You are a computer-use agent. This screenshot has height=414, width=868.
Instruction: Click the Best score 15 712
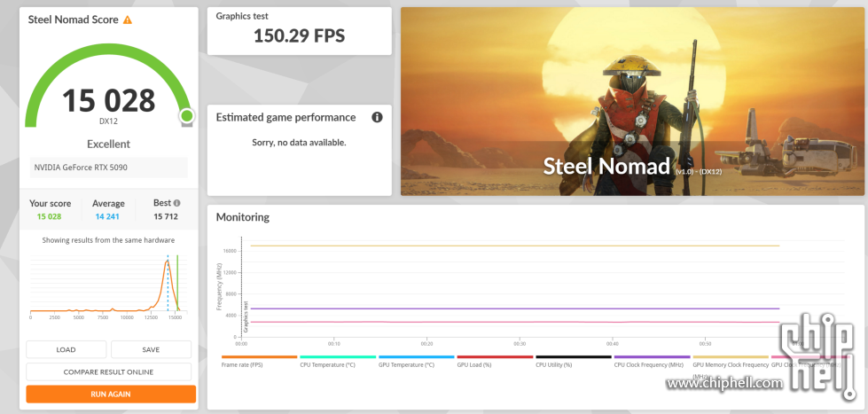coord(166,216)
